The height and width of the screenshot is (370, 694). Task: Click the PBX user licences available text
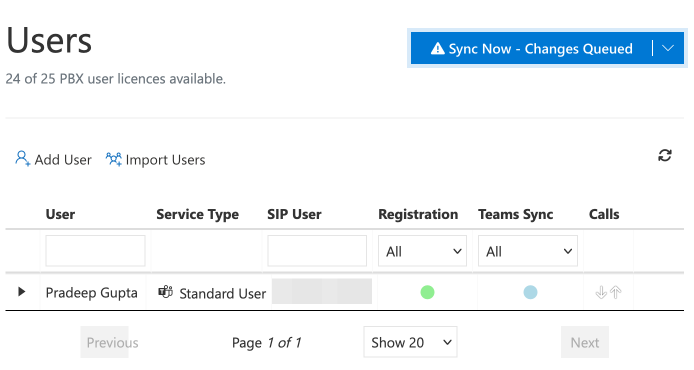coord(116,79)
